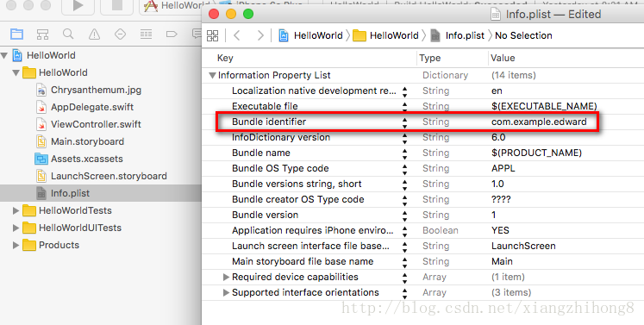Expand the Products group
Viewport: 644px width, 325px height.
point(16,246)
